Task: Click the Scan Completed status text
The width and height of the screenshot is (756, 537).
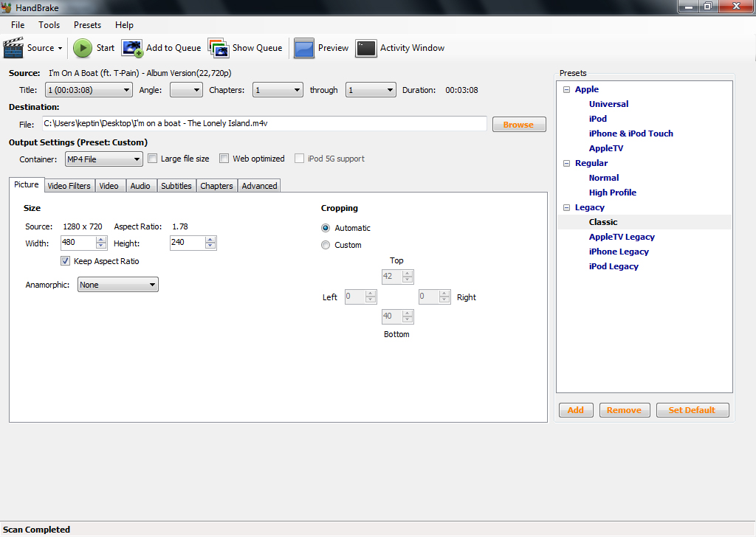Action: click(37, 530)
